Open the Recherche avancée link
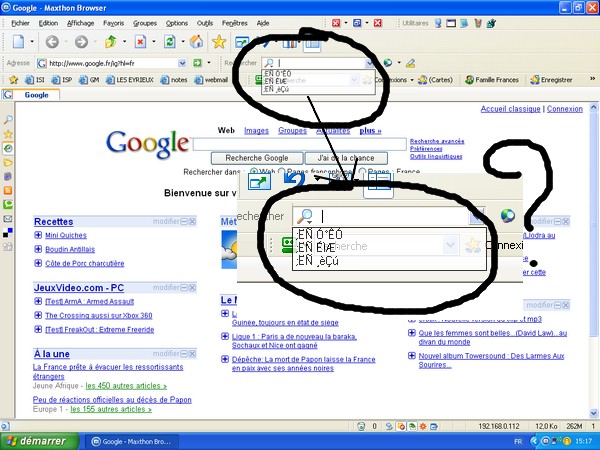 coord(437,141)
